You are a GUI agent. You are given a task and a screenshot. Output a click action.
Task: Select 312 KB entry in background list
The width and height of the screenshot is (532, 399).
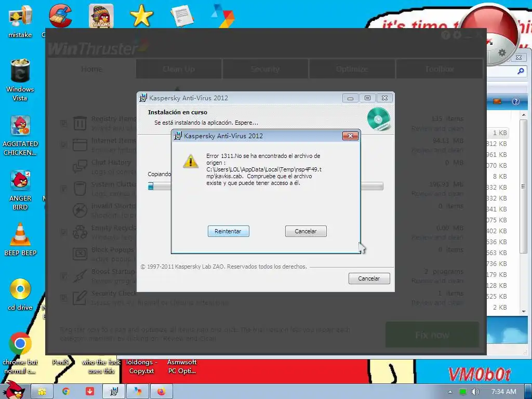click(497, 143)
